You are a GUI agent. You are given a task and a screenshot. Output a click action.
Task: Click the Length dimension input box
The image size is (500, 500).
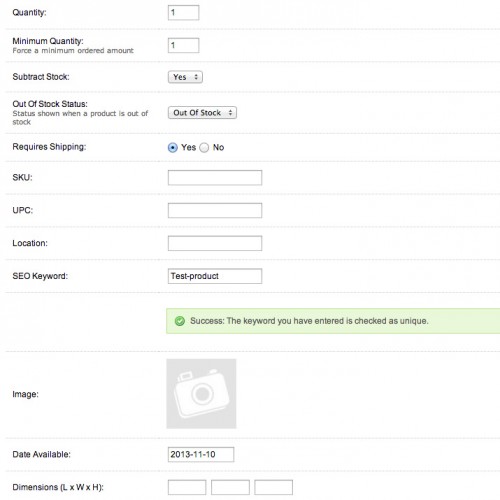click(187, 487)
